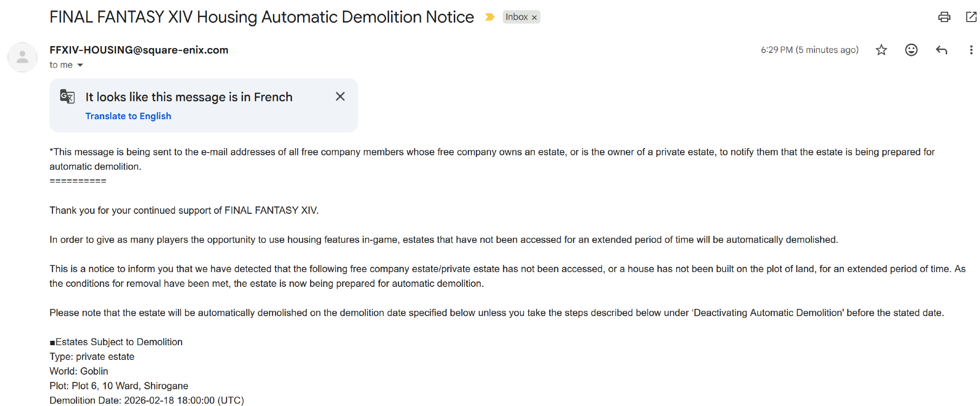Click "It looks like this message is in French"
The height and width of the screenshot is (406, 980).
(189, 97)
